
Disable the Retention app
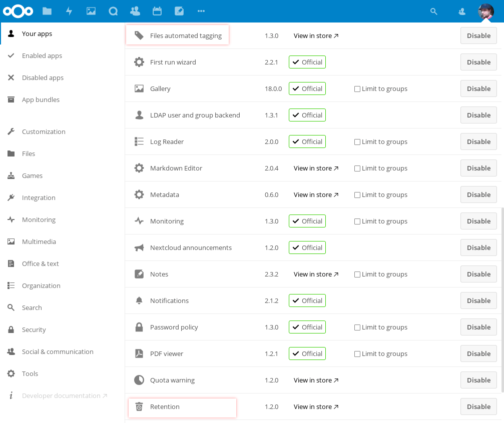[478, 406]
